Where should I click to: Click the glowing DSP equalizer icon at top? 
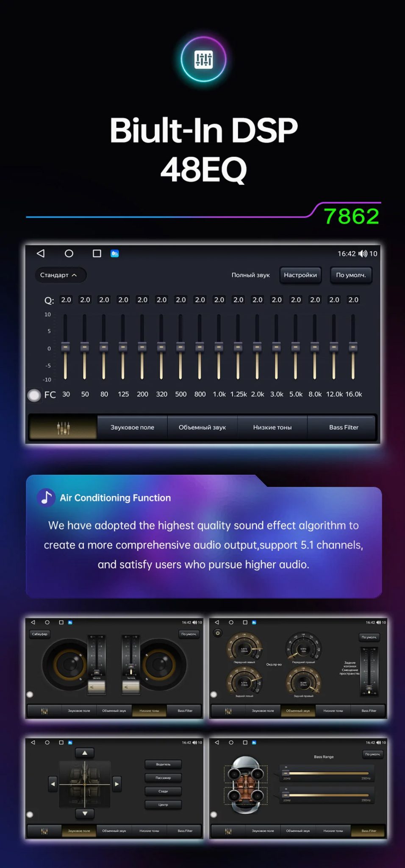point(203,59)
